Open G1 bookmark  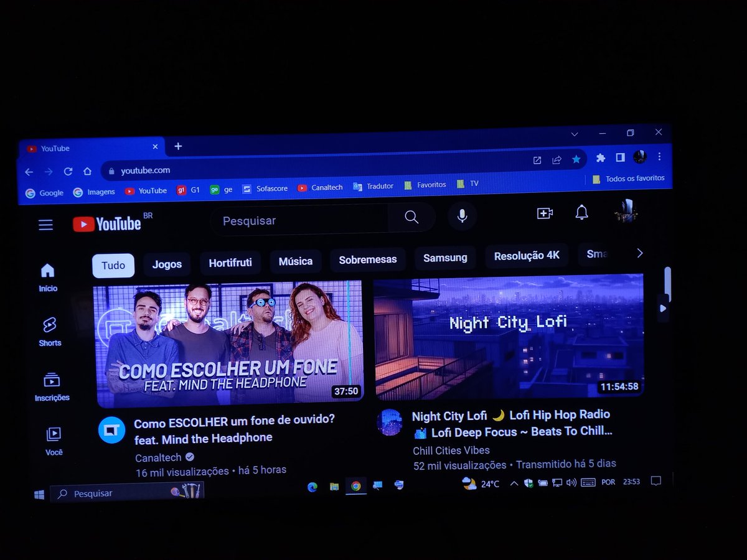coord(188,190)
